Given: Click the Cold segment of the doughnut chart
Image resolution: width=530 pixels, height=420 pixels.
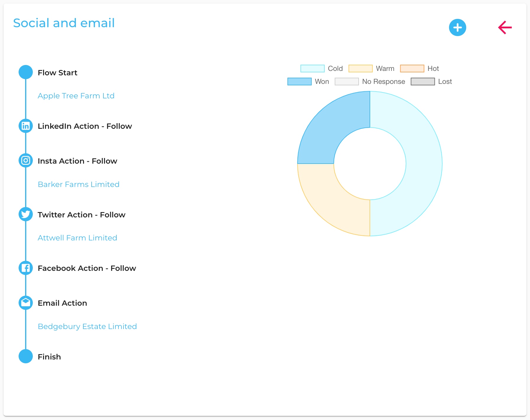Looking at the screenshot, I should click(424, 164).
